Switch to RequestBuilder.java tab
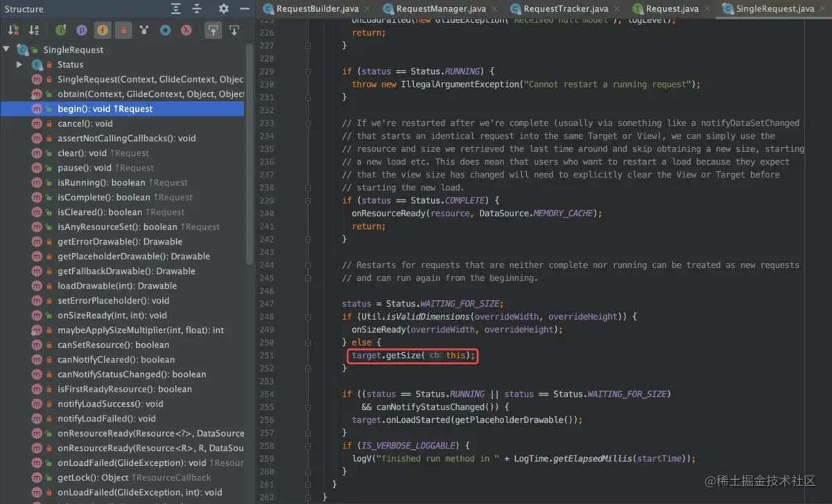The width and height of the screenshot is (832, 504). [x=317, y=9]
